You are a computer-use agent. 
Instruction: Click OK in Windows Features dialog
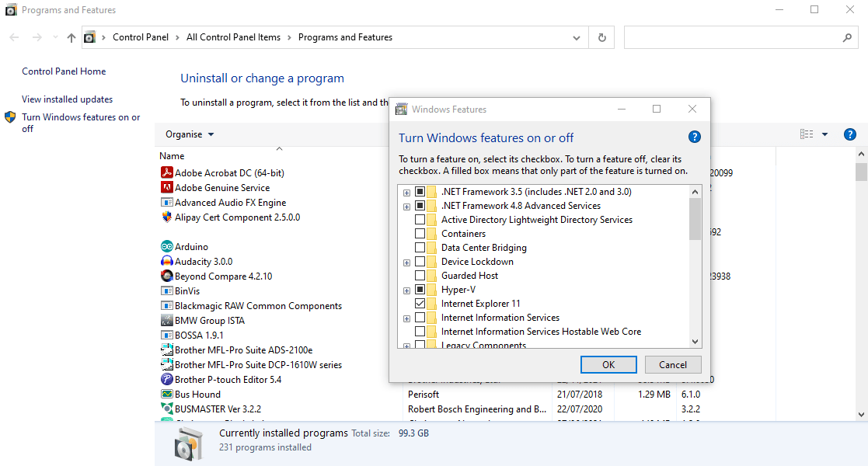(x=608, y=365)
